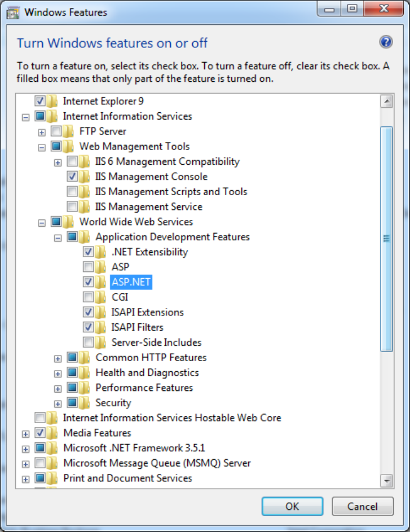
Task: Uncheck the .NET Extensibility checkbox
Action: [x=89, y=252]
